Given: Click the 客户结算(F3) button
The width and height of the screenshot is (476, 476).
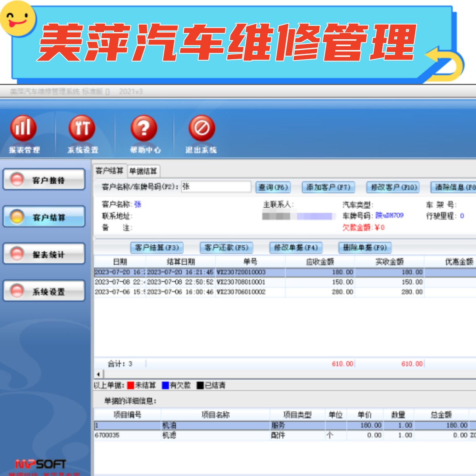Looking at the screenshot, I should click(157, 248).
